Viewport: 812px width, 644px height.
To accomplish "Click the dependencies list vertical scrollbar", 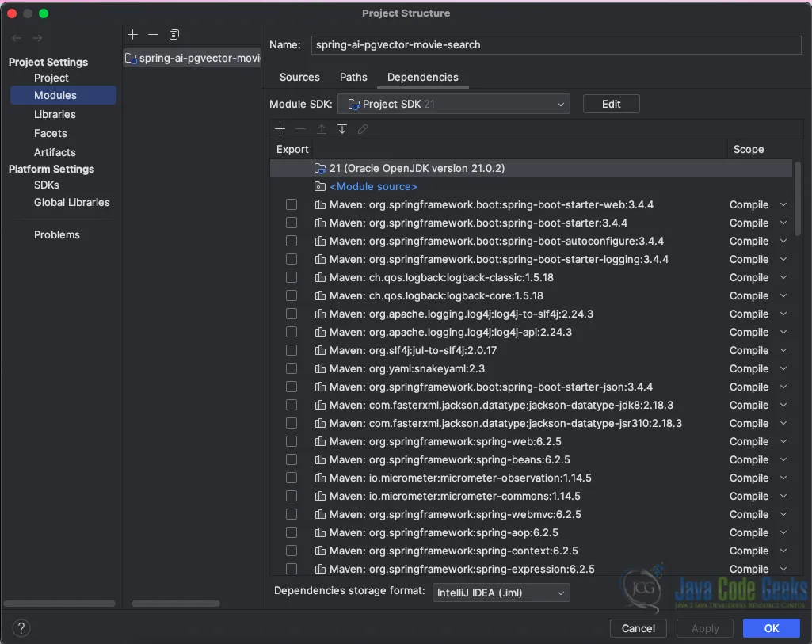I will point(798,199).
